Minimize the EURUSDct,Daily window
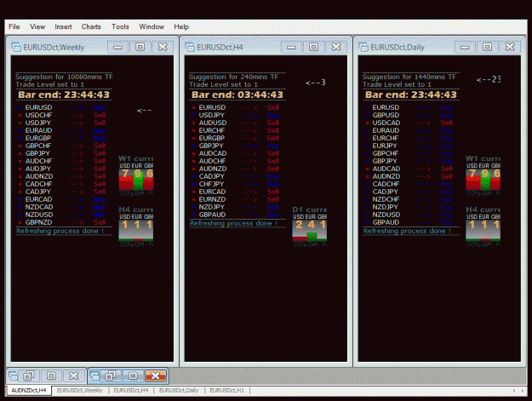The width and height of the screenshot is (532, 401). tap(465, 47)
